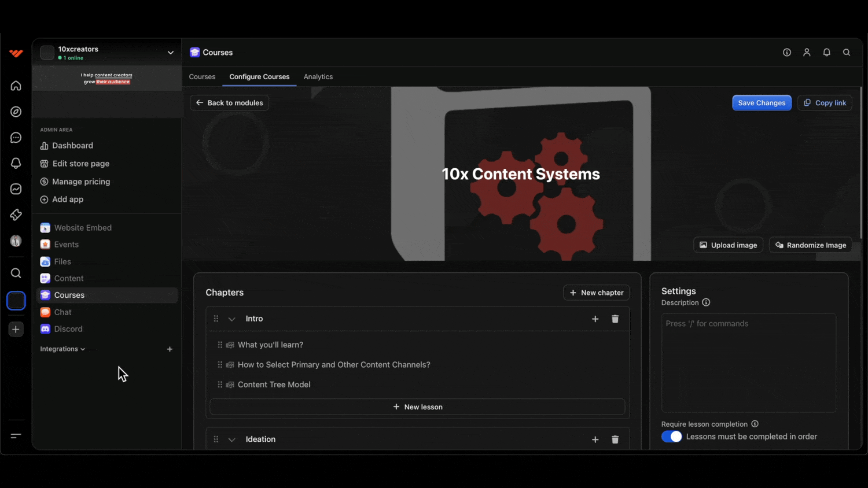Click the Save Changes button
The width and height of the screenshot is (868, 488).
click(762, 103)
